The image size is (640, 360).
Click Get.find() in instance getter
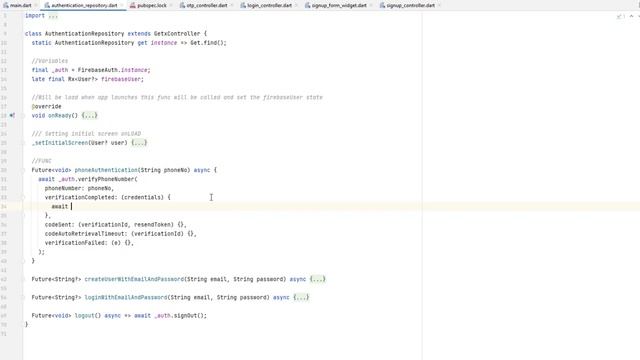tap(207, 42)
